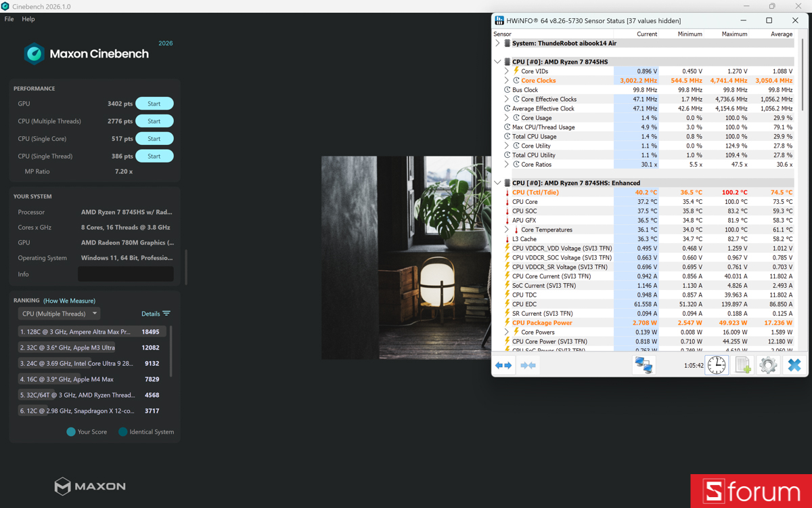Collapse the CPU Enhanced sensor group
The width and height of the screenshot is (812, 508).
pos(498,183)
